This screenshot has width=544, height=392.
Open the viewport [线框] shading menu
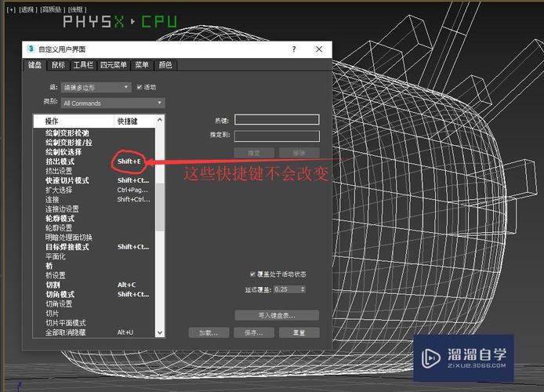[78, 9]
